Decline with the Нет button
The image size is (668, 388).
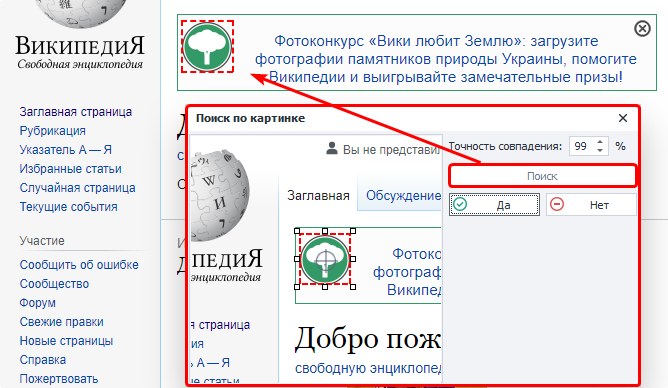point(591,205)
